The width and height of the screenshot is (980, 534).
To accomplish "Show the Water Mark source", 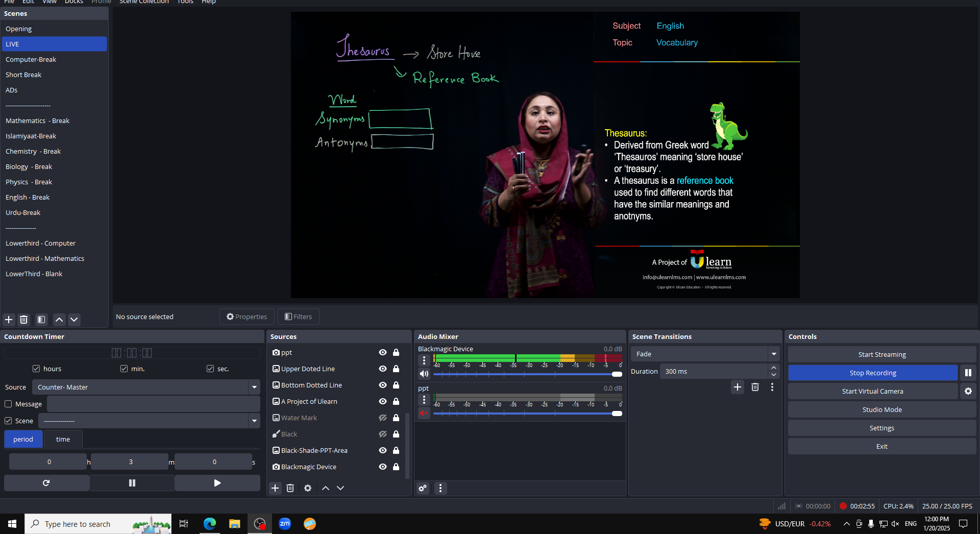I will tap(383, 418).
